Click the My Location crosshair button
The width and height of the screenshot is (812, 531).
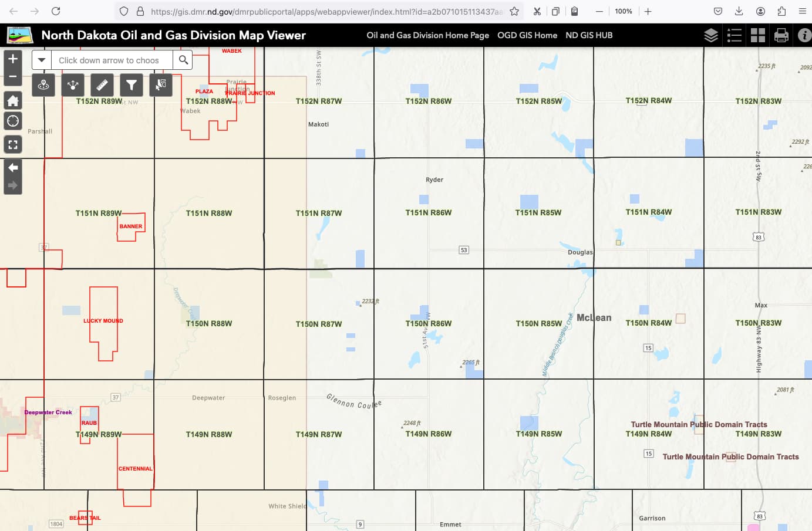coord(13,121)
